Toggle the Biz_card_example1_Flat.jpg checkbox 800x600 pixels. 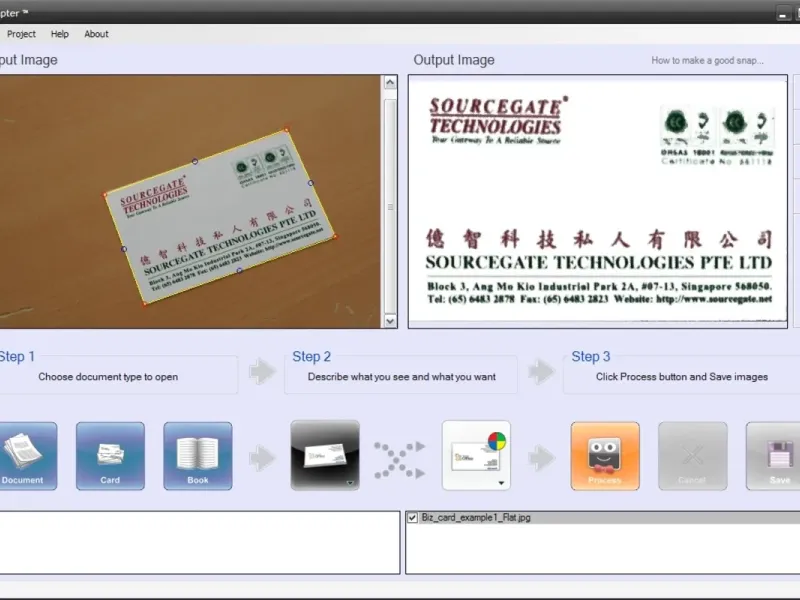pyautogui.click(x=412, y=517)
